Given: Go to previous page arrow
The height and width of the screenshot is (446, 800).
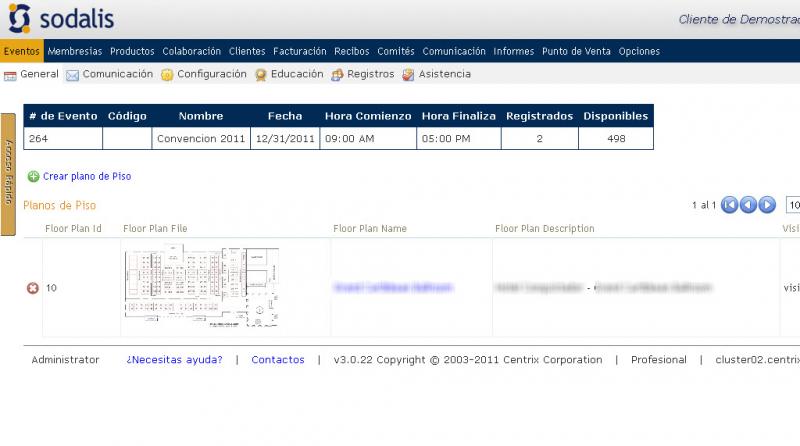Looking at the screenshot, I should (748, 205).
